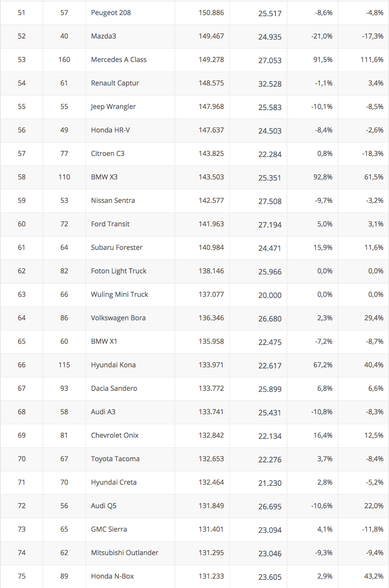
Task: Click the Mercedes A Class entry
Action: tap(119, 60)
